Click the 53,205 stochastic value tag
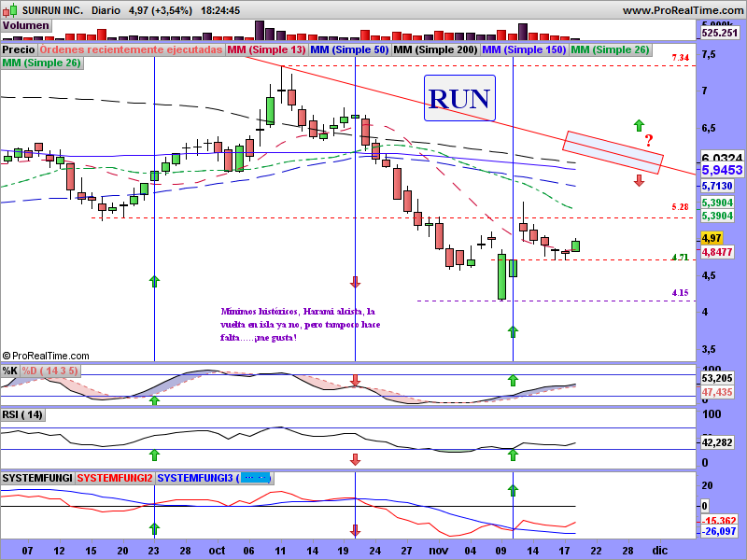This screenshot has width=747, height=560. coord(717,379)
